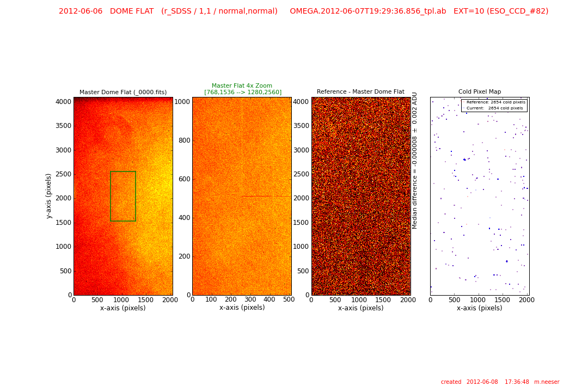Click the Reference - Master Dome Flat title
Viewport: 588px width, 392px height.
[x=360, y=92]
